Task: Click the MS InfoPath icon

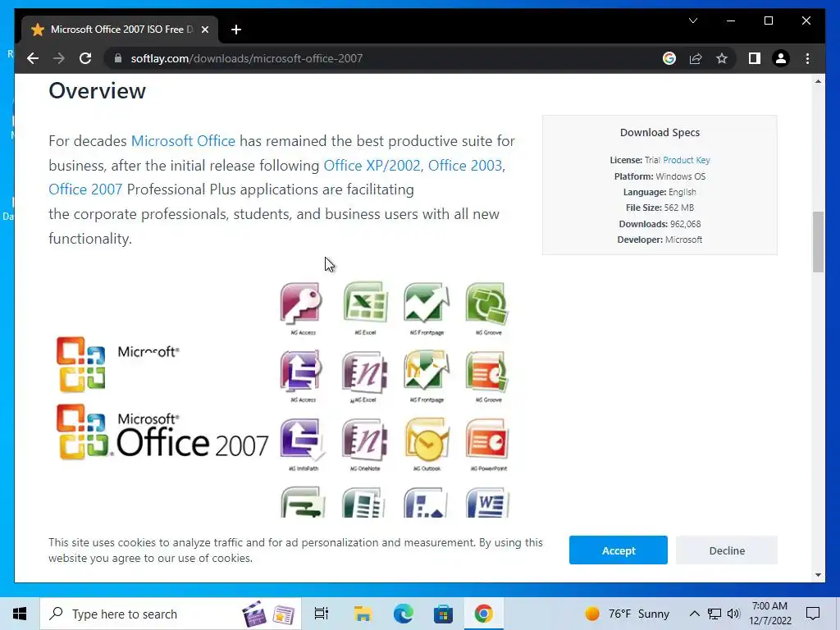Action: tap(302, 440)
